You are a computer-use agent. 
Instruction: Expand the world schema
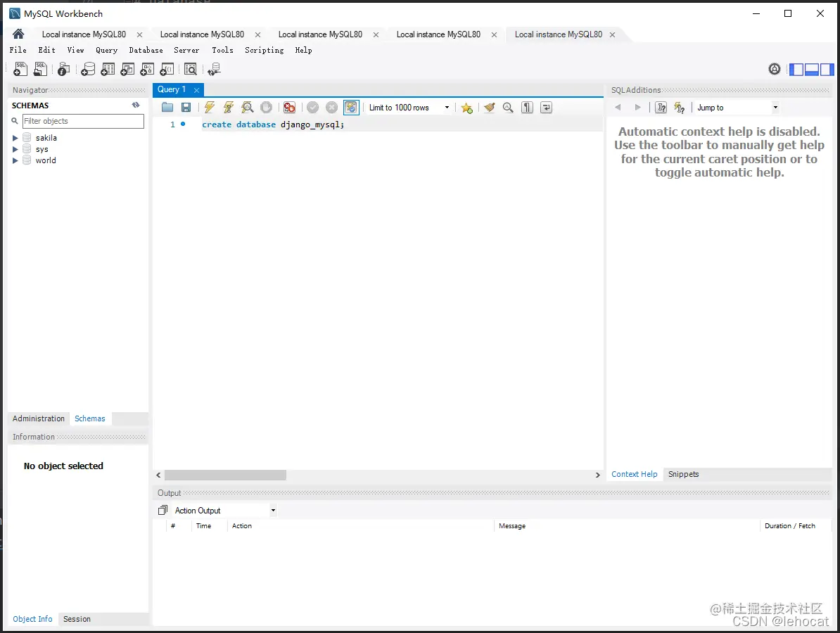pyautogui.click(x=15, y=160)
